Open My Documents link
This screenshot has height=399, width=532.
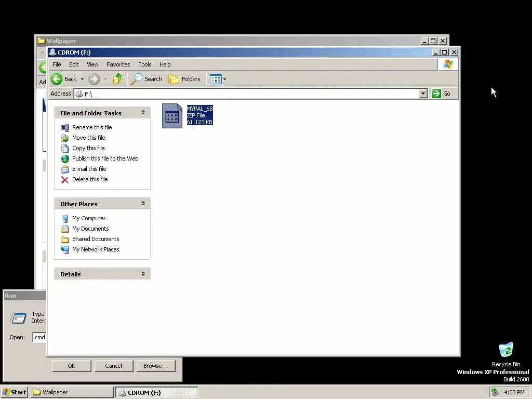tap(90, 229)
